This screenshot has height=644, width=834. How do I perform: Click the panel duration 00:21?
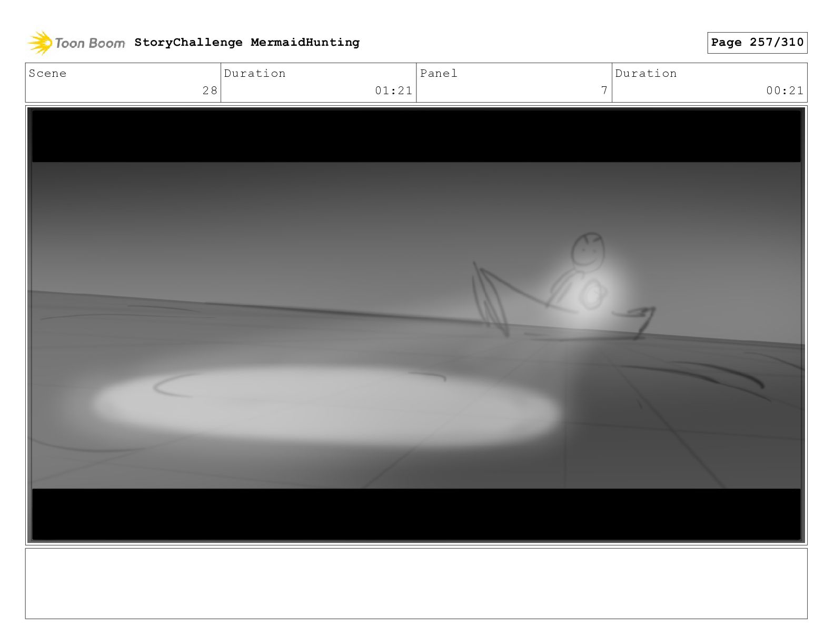(785, 90)
